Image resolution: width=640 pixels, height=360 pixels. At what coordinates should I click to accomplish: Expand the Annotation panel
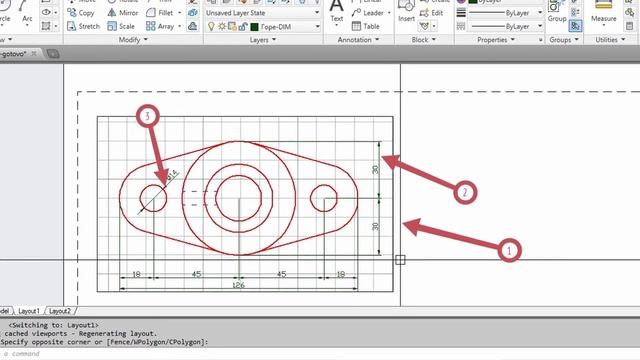[358, 40]
